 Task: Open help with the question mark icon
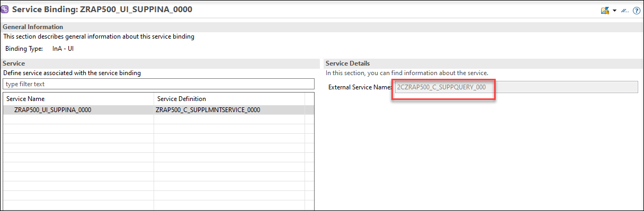click(637, 10)
